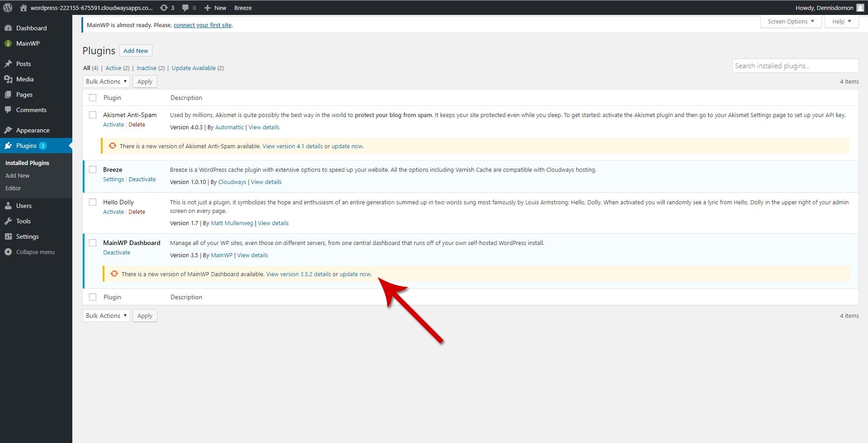Check the select-all plugins checkbox
This screenshot has width=868, height=443.
click(93, 97)
